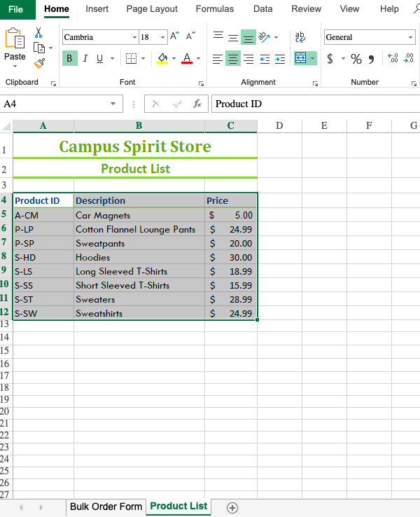
Task: Click the formula bar showing Product ID
Action: pyautogui.click(x=316, y=104)
